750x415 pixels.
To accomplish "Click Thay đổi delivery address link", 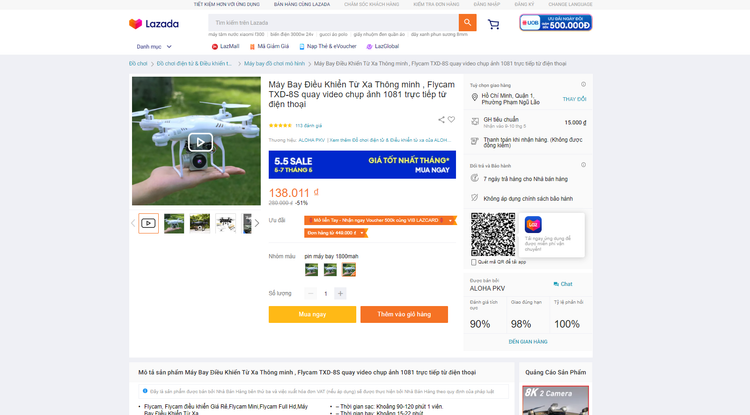I will [x=574, y=99].
